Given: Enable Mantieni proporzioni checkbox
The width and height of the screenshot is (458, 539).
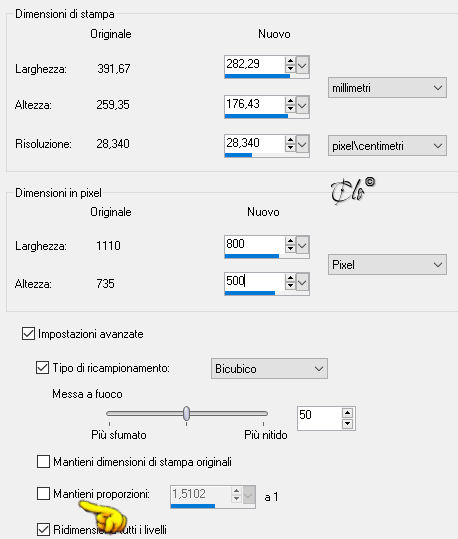Looking at the screenshot, I should click(43, 493).
